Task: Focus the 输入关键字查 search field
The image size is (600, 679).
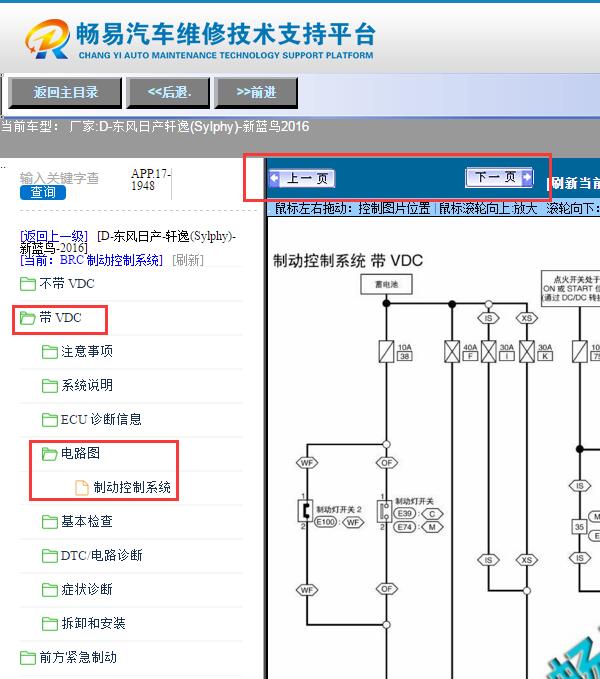Action: pos(59,178)
